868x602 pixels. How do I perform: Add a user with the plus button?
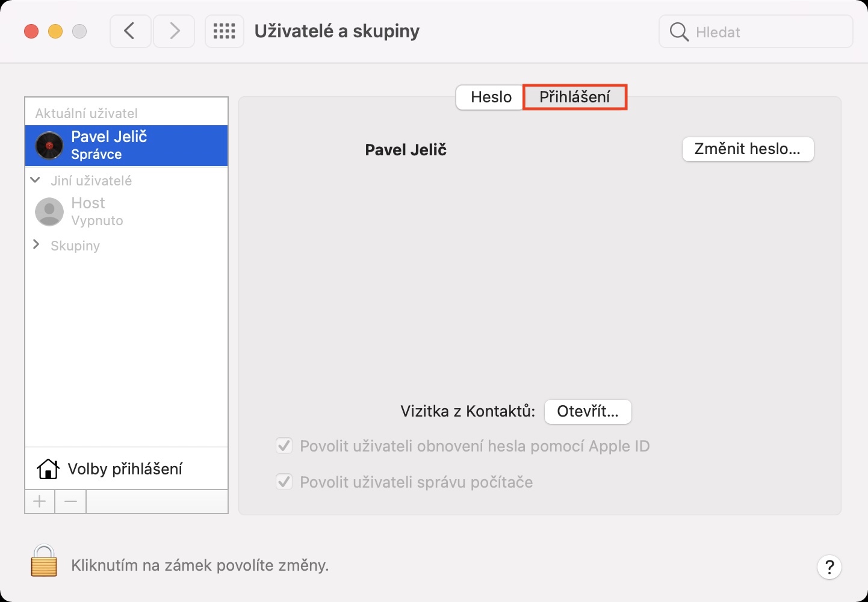point(40,501)
